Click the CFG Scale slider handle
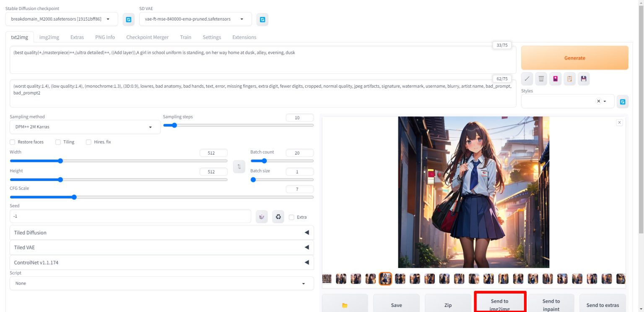This screenshot has height=312, width=644. [74, 197]
